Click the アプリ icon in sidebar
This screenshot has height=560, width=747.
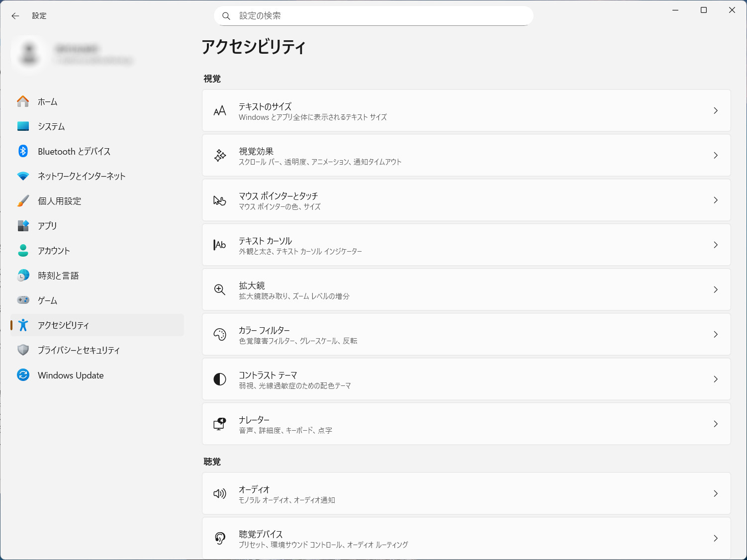point(23,226)
